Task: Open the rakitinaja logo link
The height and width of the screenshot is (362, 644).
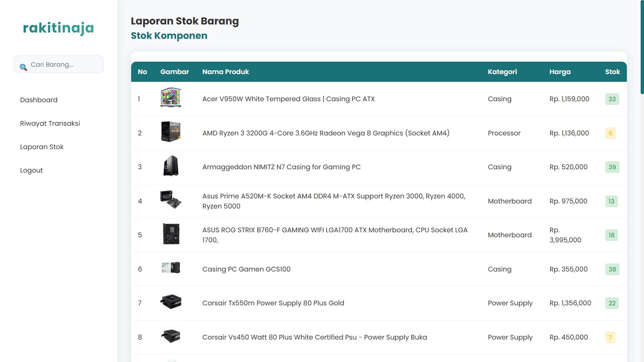Action: pos(58,28)
